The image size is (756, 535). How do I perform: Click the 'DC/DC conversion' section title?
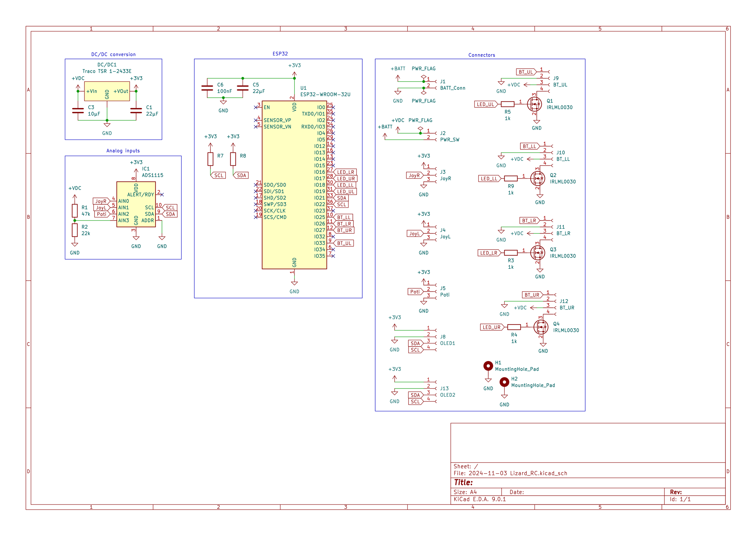pyautogui.click(x=113, y=55)
